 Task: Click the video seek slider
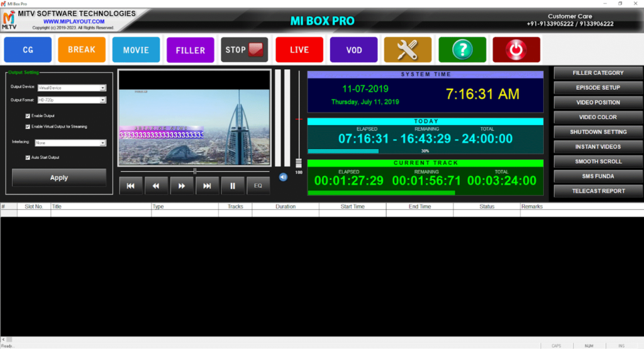click(195, 171)
